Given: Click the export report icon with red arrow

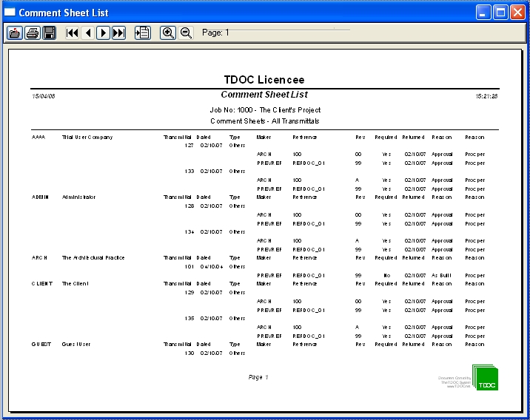Looking at the screenshot, I should point(15,33).
